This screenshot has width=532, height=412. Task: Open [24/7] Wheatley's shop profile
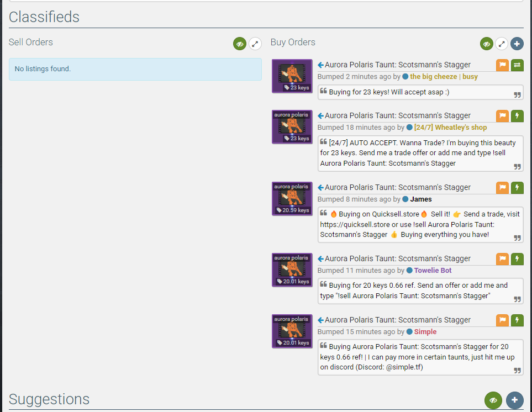click(450, 128)
